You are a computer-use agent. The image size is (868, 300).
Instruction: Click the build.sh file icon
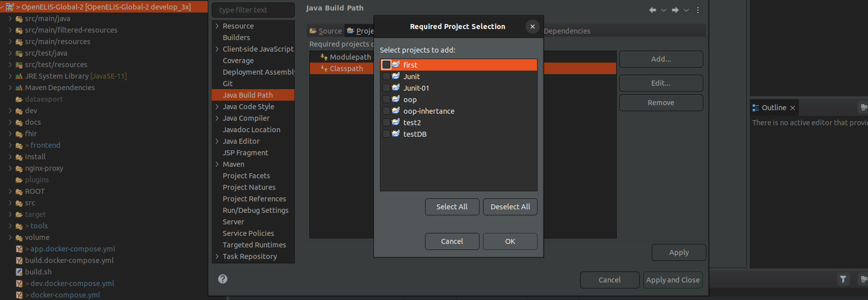pos(19,272)
